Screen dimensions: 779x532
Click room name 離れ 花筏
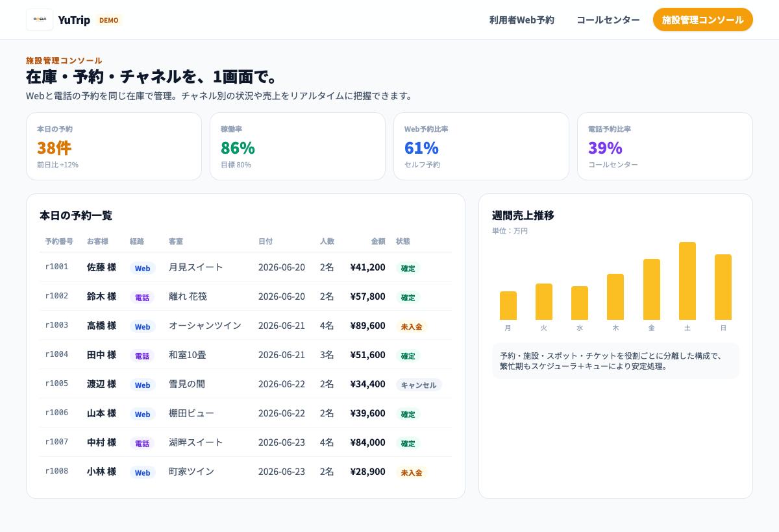point(188,296)
